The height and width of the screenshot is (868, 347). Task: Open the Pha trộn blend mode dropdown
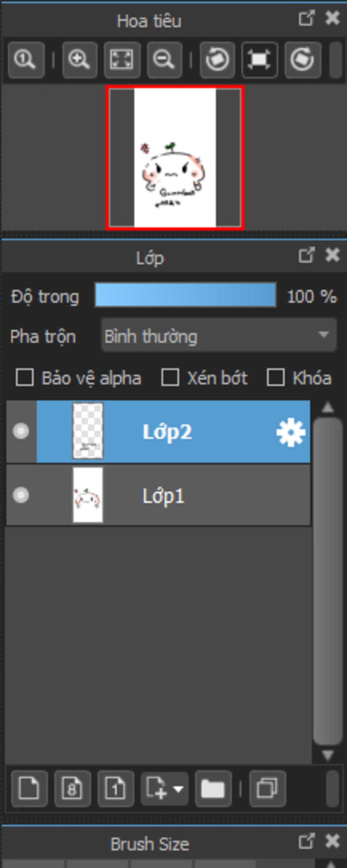tap(219, 335)
